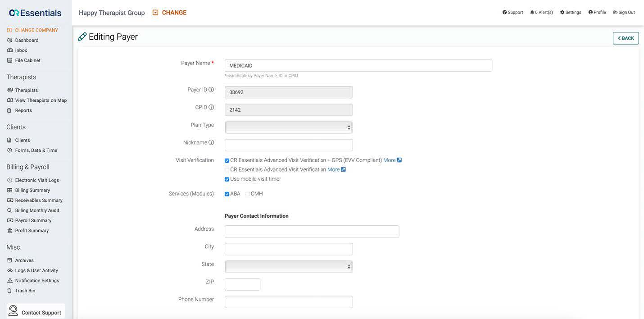
Task: Open the EVV Compliant More link
Action: coord(388,160)
